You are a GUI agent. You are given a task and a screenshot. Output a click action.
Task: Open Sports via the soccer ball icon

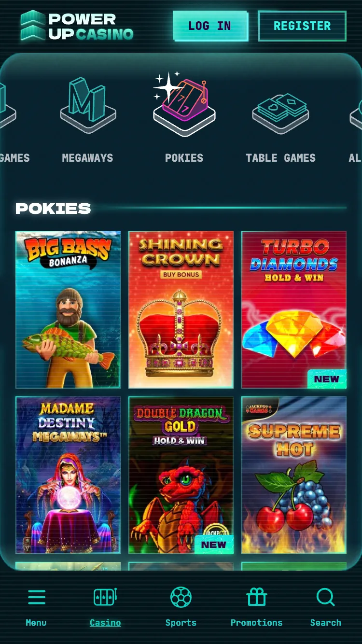[x=181, y=597]
